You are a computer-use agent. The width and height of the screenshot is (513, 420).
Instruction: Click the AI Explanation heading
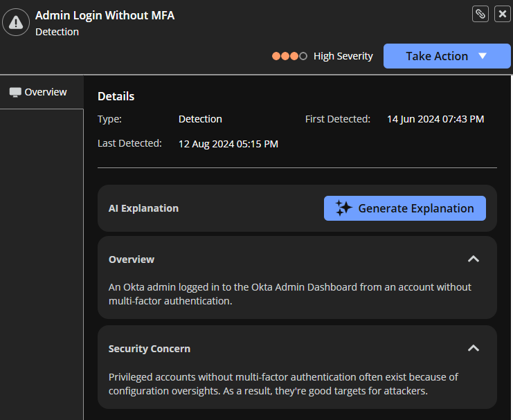coord(143,208)
